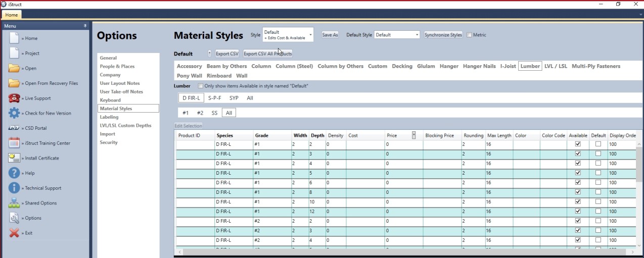Image resolution: width=644 pixels, height=258 pixels.
Task: Click the Technical Support info icon
Action: [14, 188]
